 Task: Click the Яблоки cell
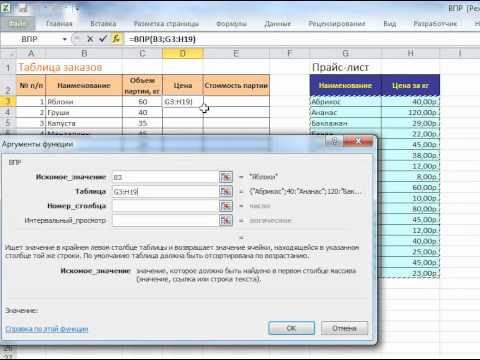(x=84, y=102)
